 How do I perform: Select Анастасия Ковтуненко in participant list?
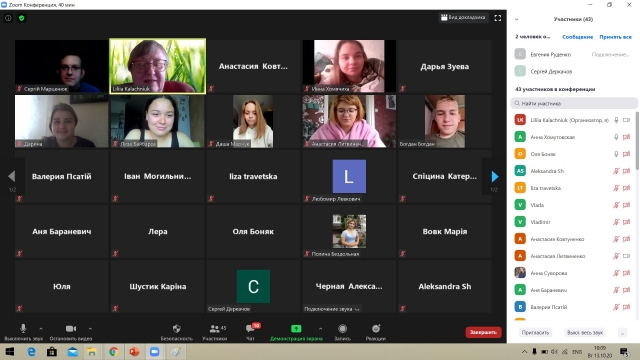pyautogui.click(x=573, y=239)
